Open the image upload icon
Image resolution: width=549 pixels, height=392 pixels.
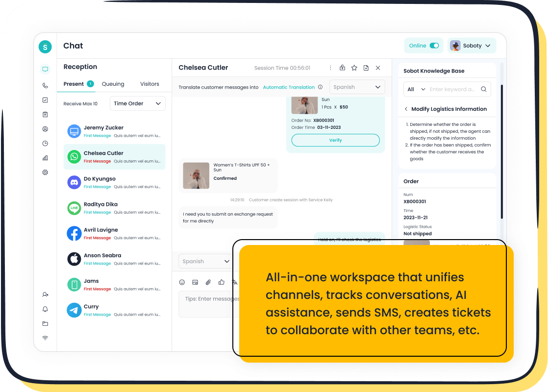(195, 282)
